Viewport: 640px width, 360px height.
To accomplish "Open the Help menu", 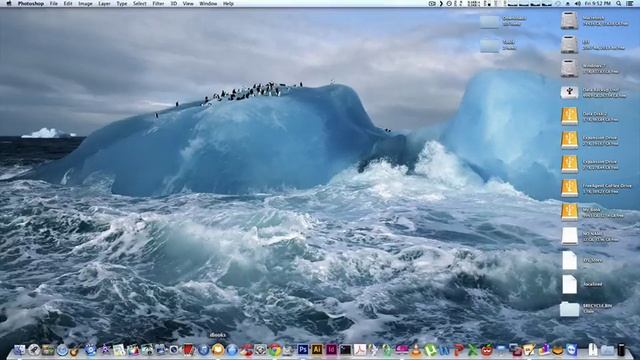I will (228, 3).
